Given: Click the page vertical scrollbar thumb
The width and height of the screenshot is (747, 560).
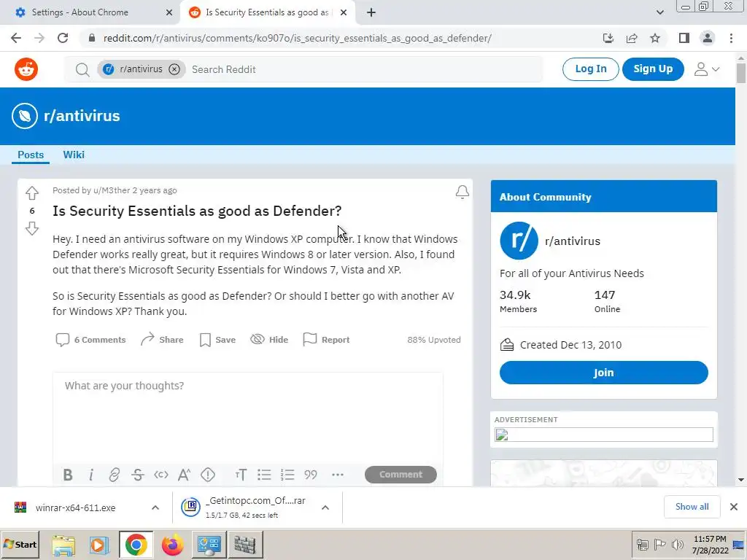Looking at the screenshot, I should pos(741,74).
